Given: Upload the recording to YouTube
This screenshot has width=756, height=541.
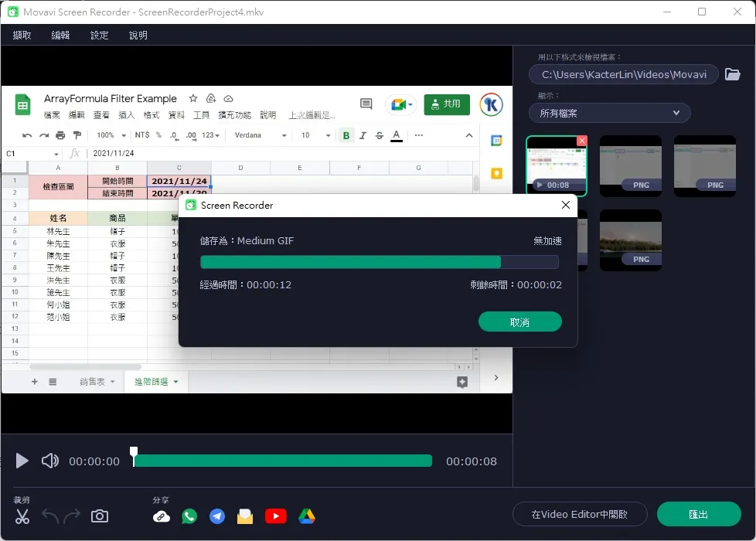Looking at the screenshot, I should coord(276,516).
